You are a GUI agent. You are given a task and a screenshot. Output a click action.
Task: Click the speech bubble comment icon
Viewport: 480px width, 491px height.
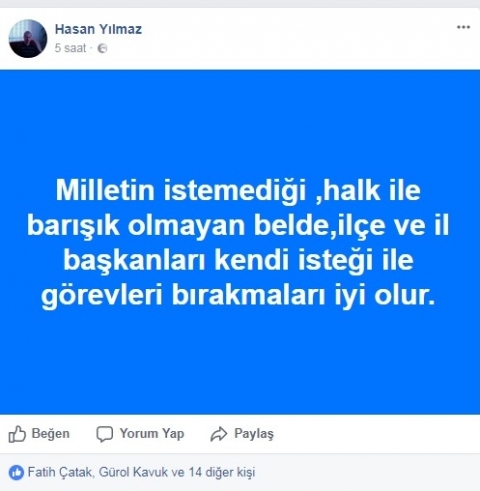click(105, 434)
